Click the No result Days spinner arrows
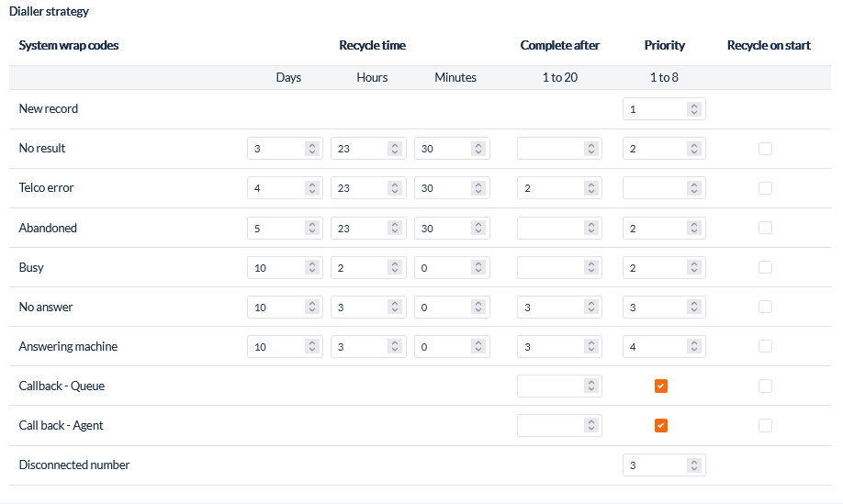Screen dimensions: 843x504 point(311,149)
